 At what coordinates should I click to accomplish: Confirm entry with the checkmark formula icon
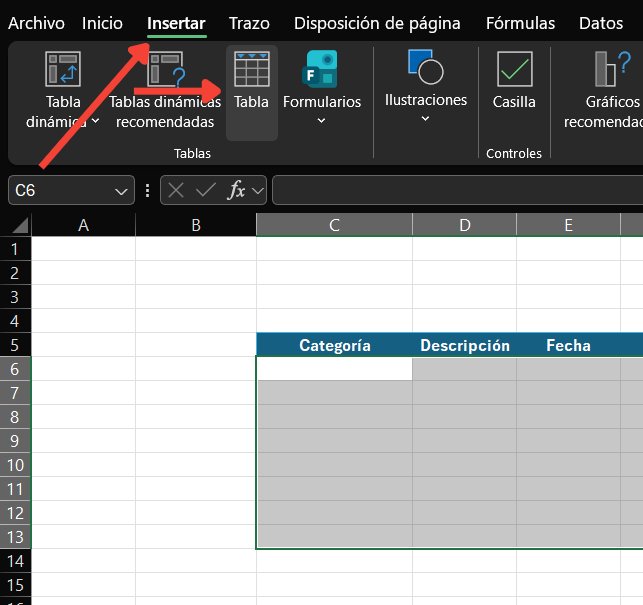(206, 190)
